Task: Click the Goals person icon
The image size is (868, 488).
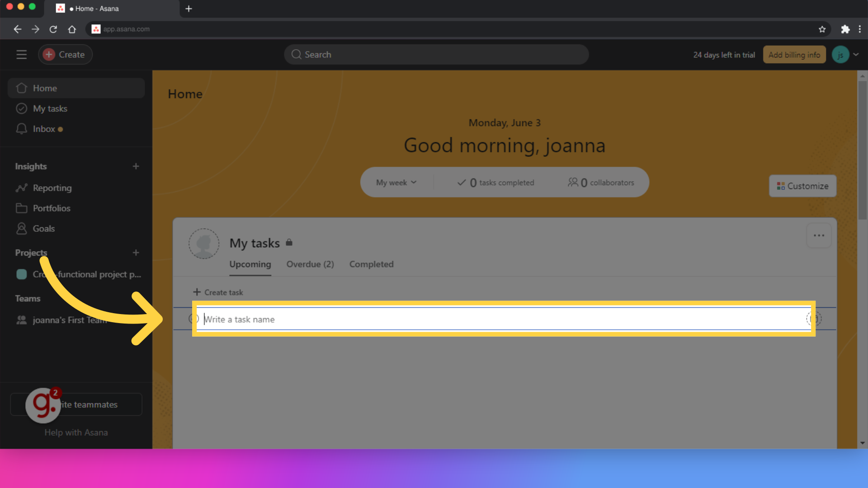Action: [21, 229]
